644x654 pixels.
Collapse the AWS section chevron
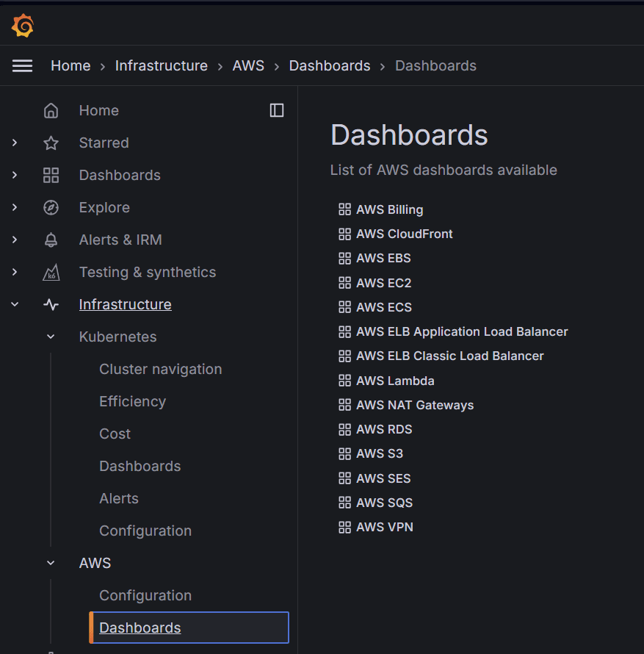[50, 563]
